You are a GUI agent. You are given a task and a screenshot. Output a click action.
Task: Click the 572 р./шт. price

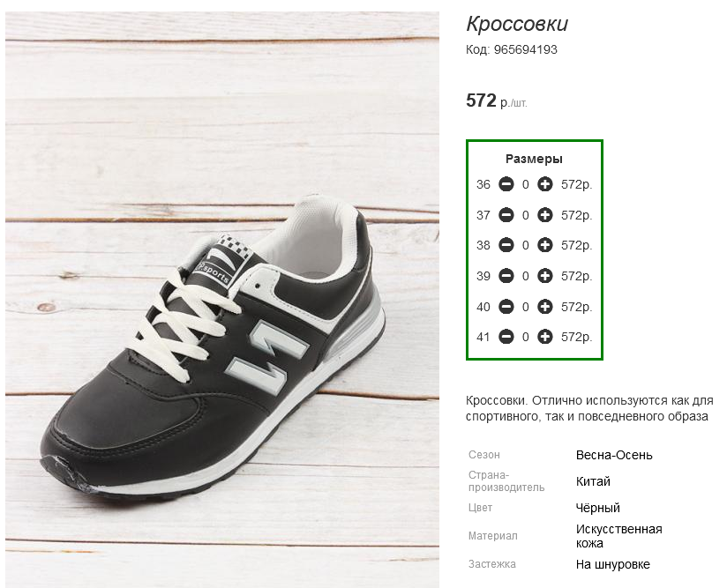[x=497, y=100]
